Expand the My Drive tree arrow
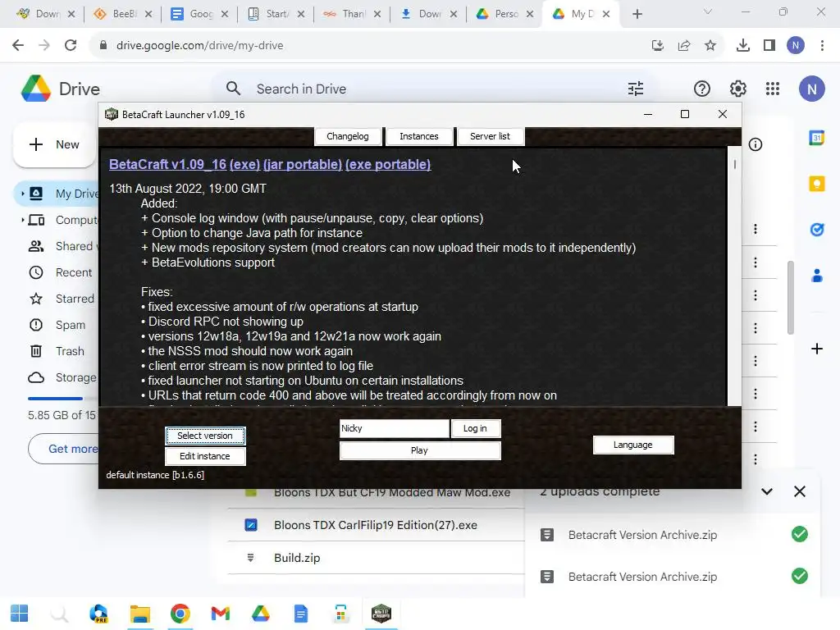The width and height of the screenshot is (840, 630). pyautogui.click(x=22, y=194)
